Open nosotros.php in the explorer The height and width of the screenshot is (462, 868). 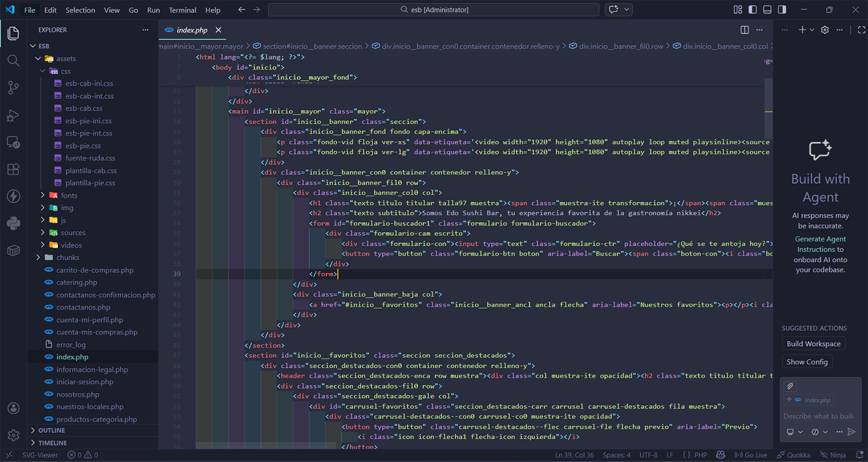click(78, 394)
